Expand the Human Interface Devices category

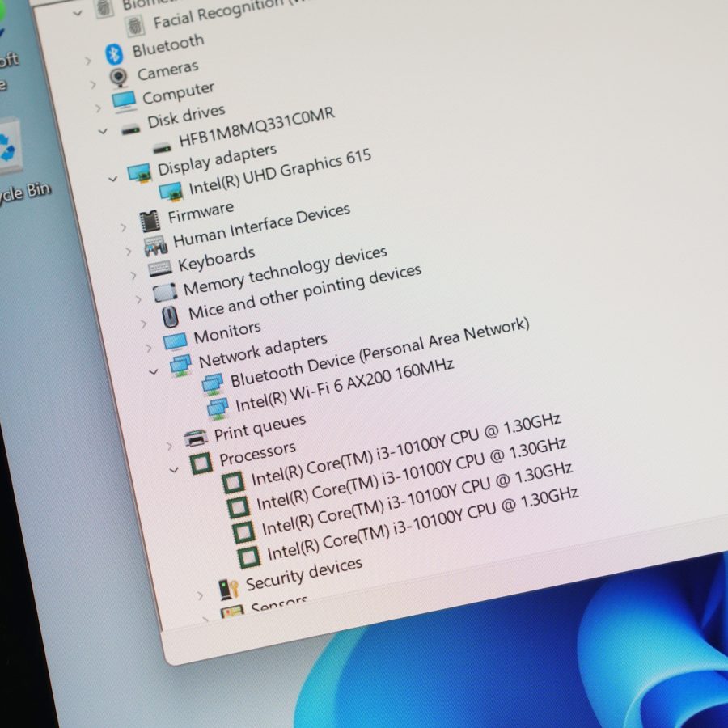[x=128, y=252]
